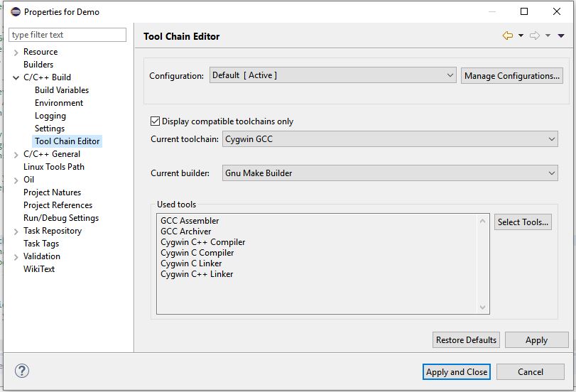The height and width of the screenshot is (392, 576).
Task: Select Cygwin C++ Linker entry
Action: [x=197, y=274]
